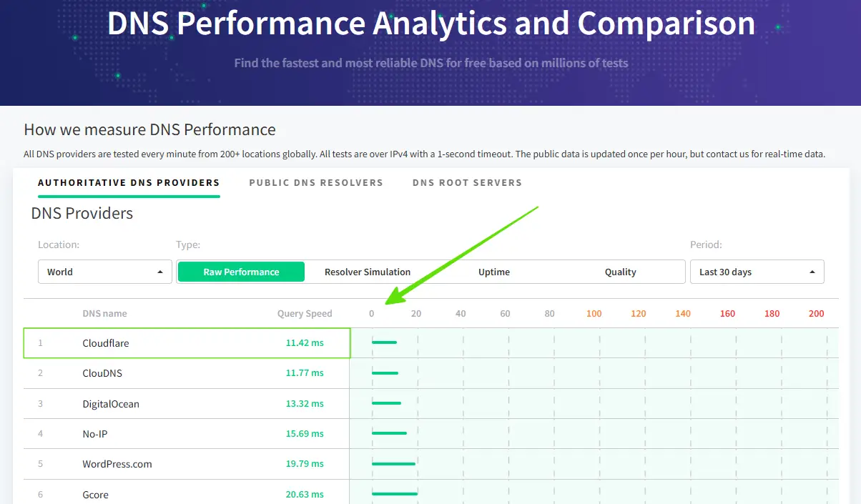Open the DigitalOcean provider page
861x504 pixels.
click(109, 403)
